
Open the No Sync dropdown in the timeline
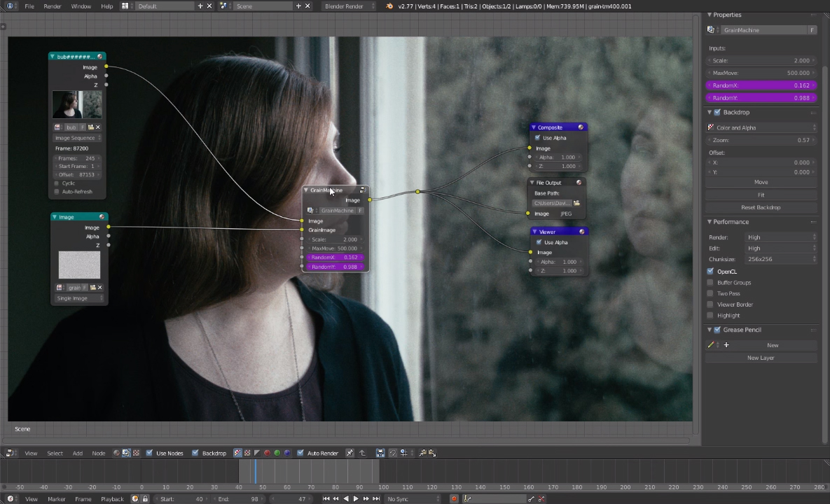[398, 498]
